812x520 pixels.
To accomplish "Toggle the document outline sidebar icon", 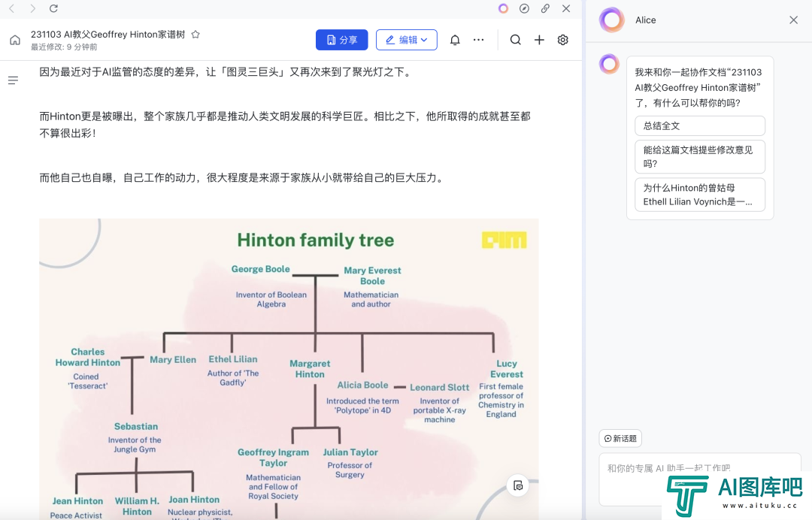I will pos(13,80).
